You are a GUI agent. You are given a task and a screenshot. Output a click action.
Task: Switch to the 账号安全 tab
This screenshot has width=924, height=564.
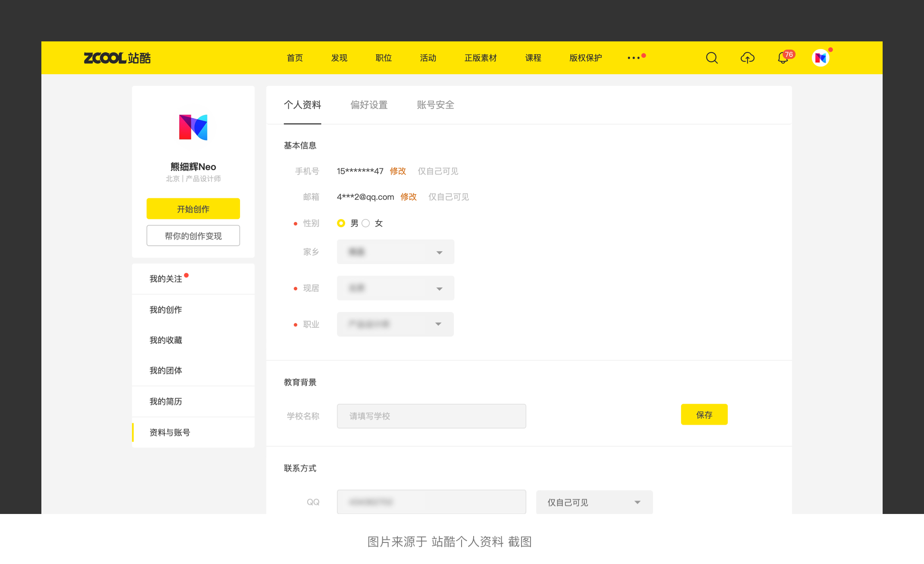435,105
